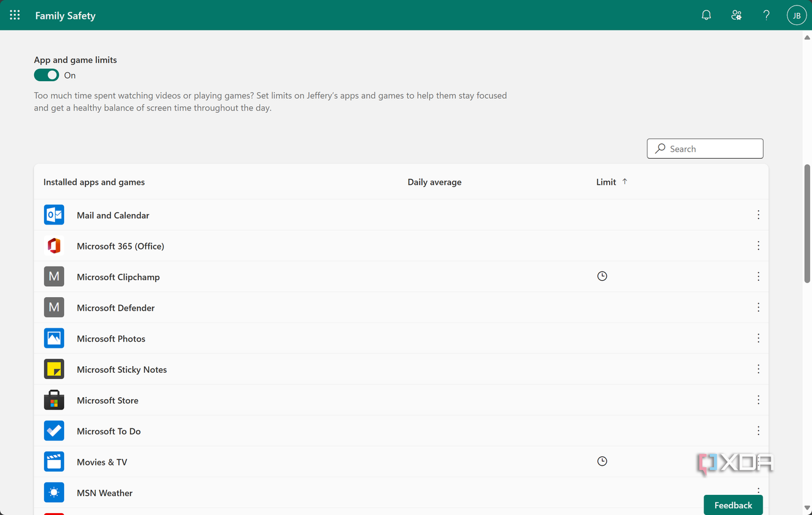812x515 pixels.
Task: Go to Family Safety home title
Action: (x=65, y=16)
